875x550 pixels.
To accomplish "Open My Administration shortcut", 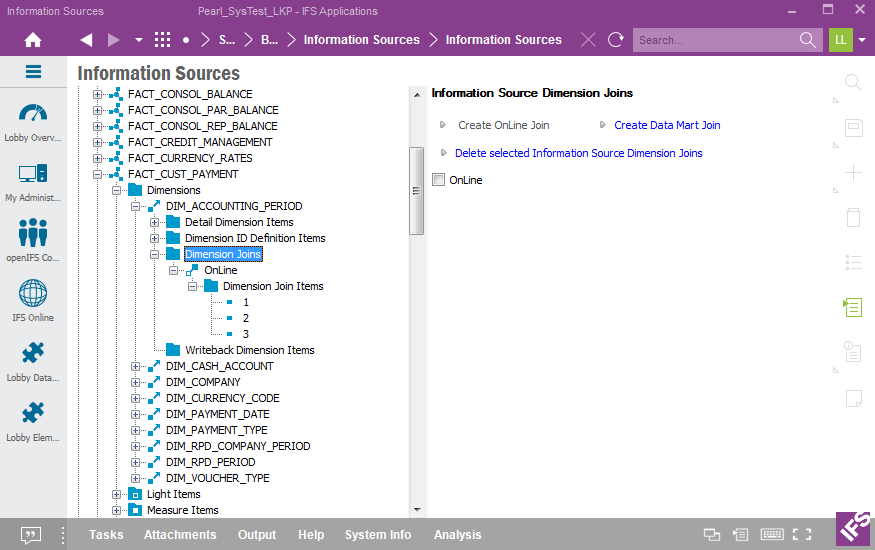I will coord(33,183).
